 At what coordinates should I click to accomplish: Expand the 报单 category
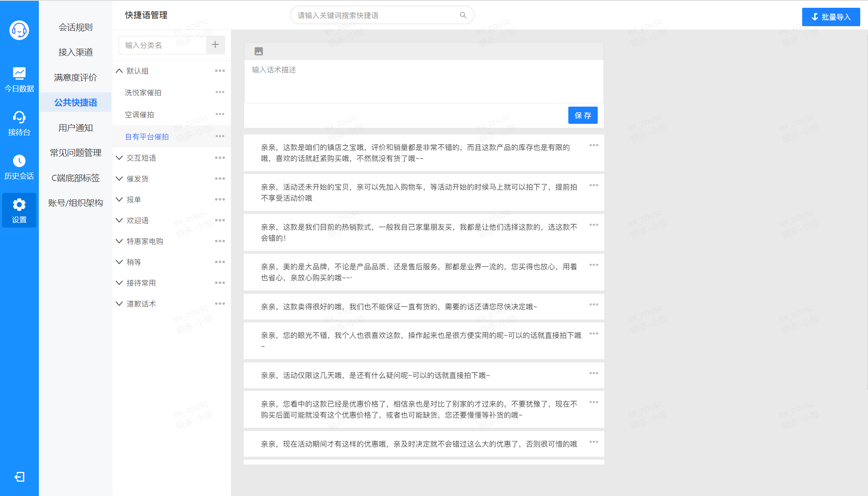pos(119,199)
